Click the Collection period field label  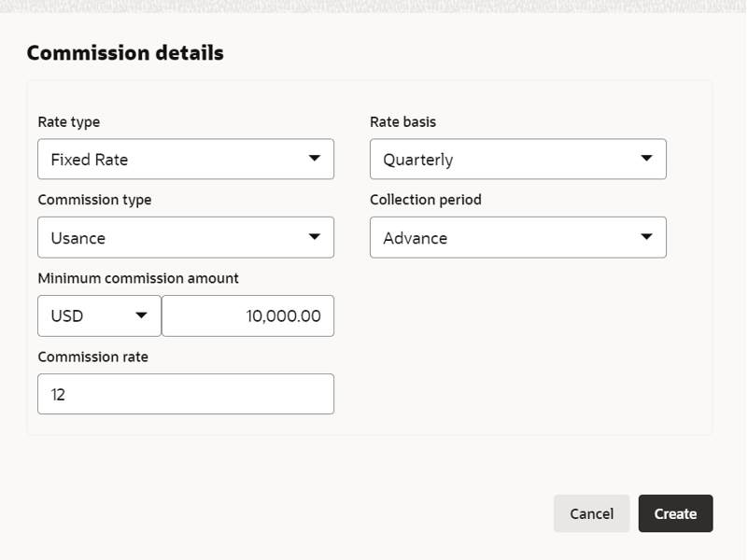[x=426, y=200]
